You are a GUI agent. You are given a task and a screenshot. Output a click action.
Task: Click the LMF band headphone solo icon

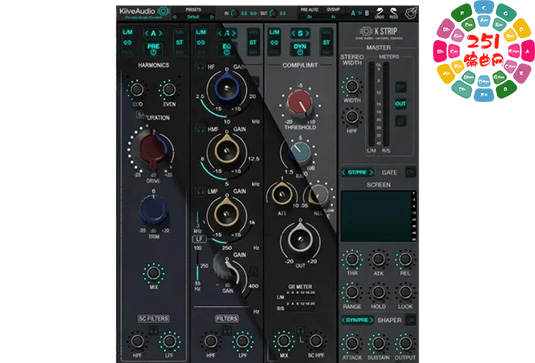click(200, 191)
